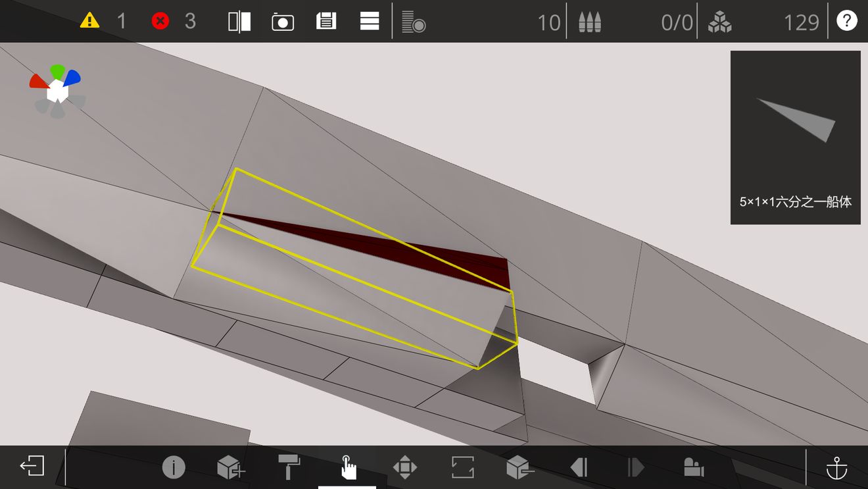Open the red error count icon
The image size is (868, 489).
pos(160,21)
